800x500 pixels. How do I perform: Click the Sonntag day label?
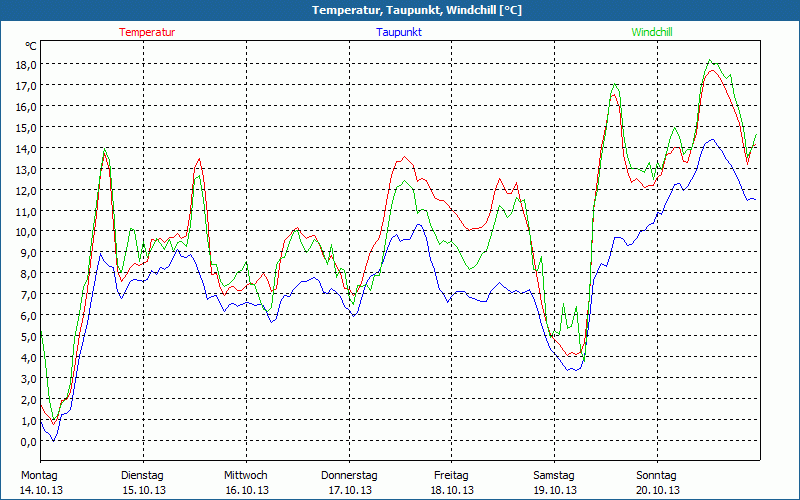[x=656, y=476]
